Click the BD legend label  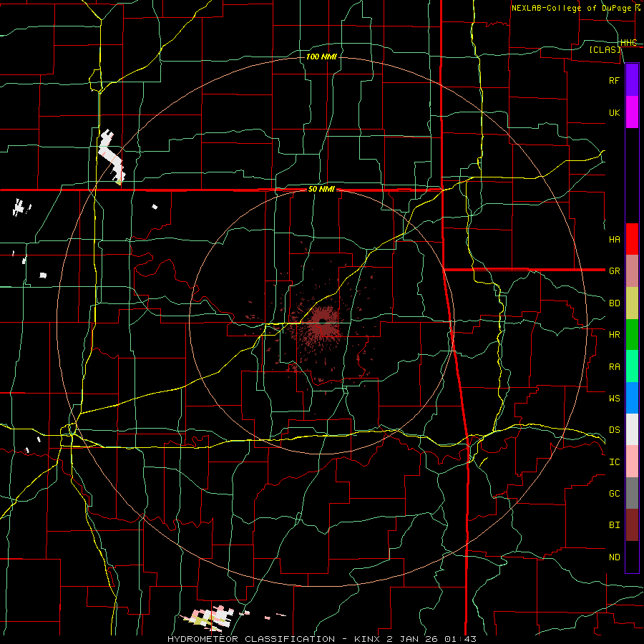click(x=614, y=303)
